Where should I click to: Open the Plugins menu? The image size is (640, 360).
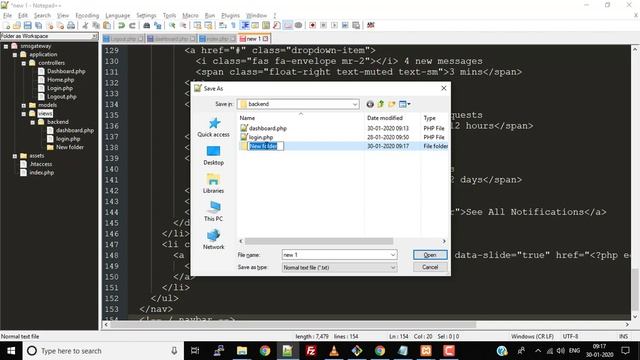click(230, 16)
